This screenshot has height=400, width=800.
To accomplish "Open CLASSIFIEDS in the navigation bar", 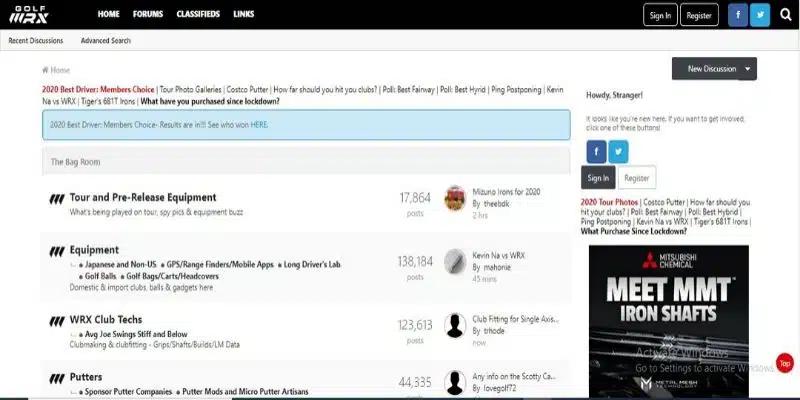I will [198, 14].
